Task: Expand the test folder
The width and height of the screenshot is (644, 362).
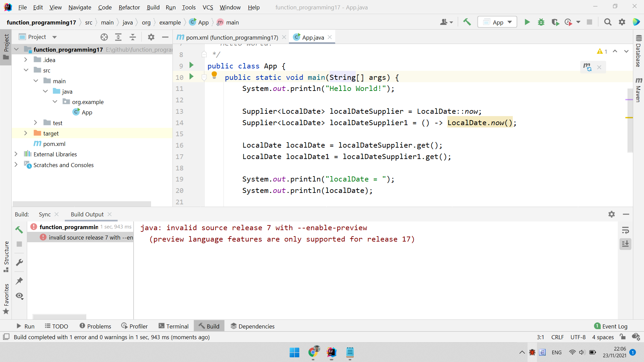Action: pyautogui.click(x=35, y=123)
